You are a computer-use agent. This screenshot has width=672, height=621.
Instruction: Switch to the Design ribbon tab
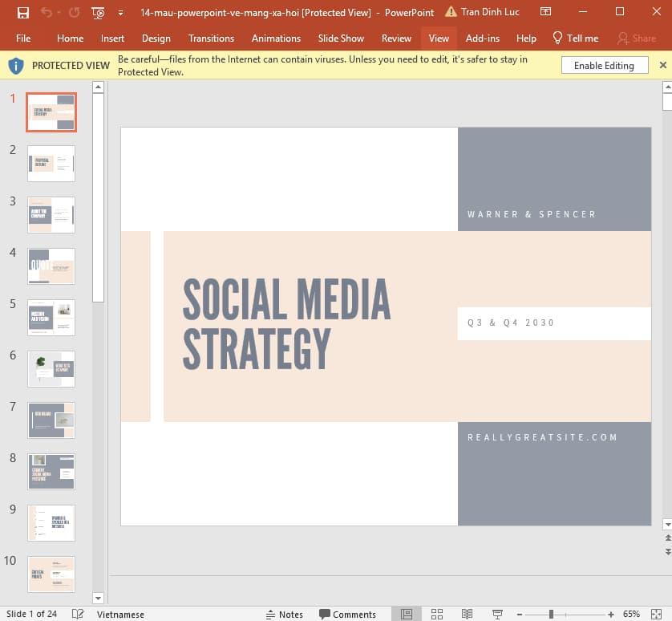(156, 38)
